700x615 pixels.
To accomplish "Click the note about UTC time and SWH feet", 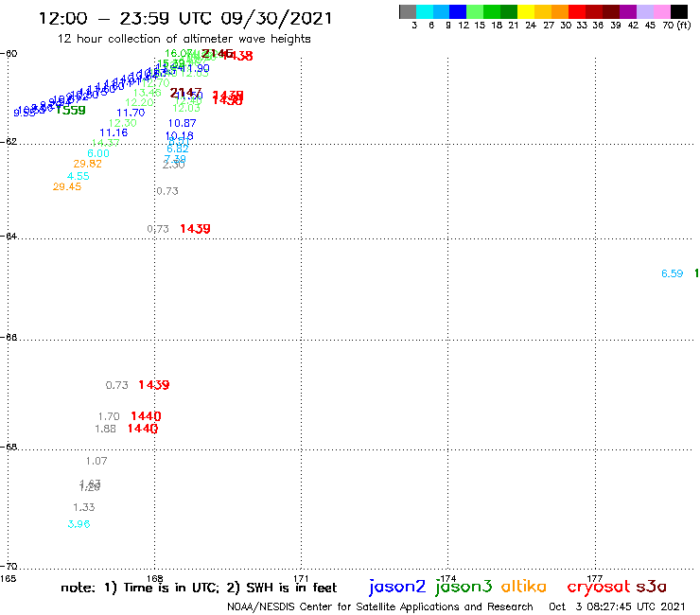I will click(x=199, y=588).
